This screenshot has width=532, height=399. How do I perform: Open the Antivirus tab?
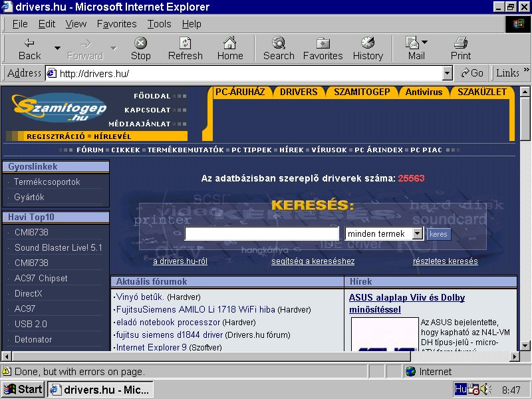click(x=424, y=92)
